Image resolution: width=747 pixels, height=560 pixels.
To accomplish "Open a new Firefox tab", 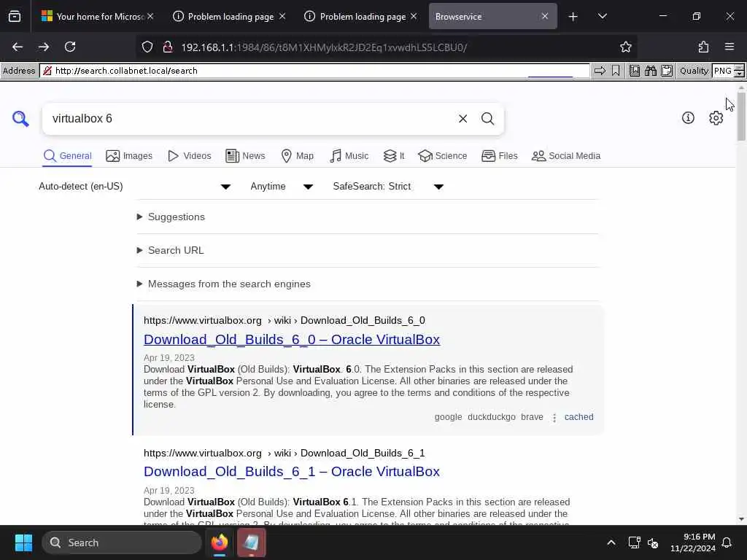I will pyautogui.click(x=573, y=17).
